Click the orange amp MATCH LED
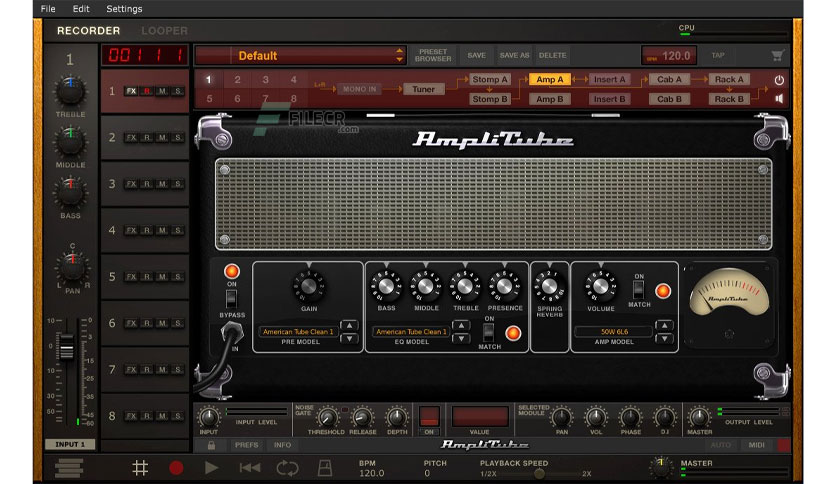 663,291
